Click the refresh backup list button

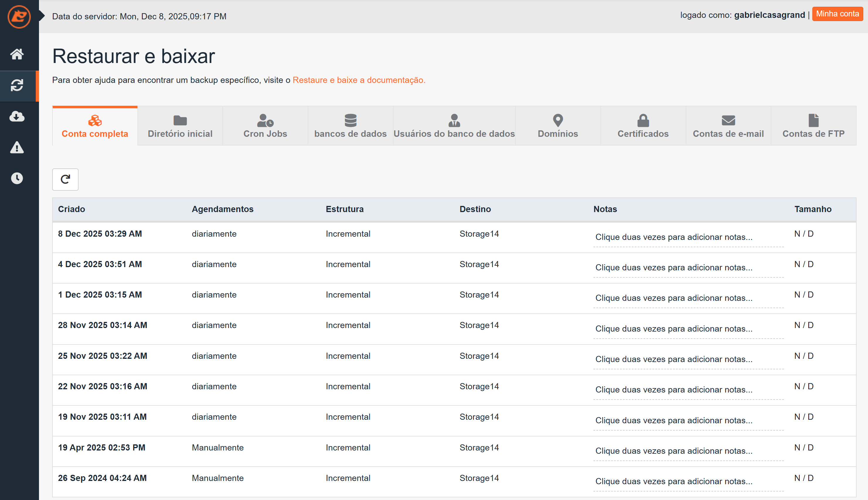(65, 179)
